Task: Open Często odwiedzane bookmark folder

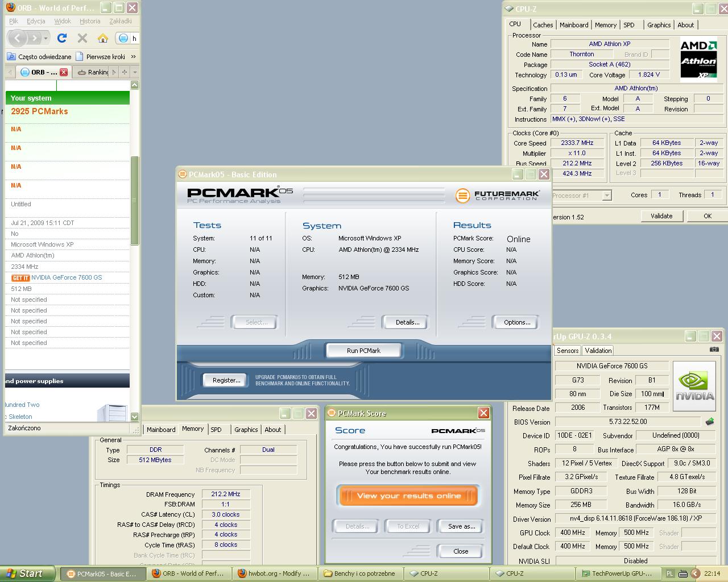Action: point(40,56)
